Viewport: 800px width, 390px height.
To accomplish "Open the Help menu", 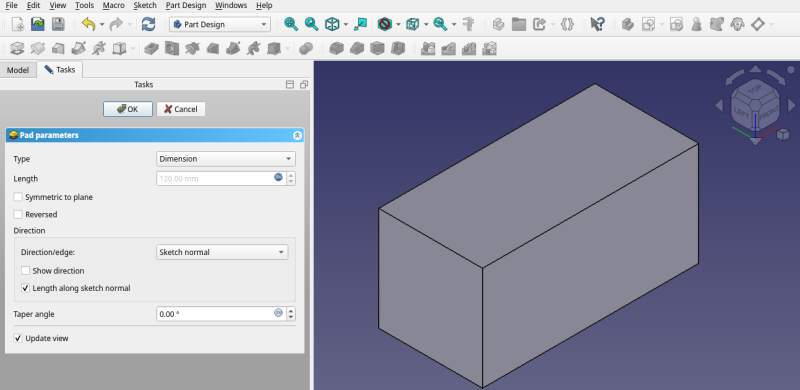I will pyautogui.click(x=264, y=5).
